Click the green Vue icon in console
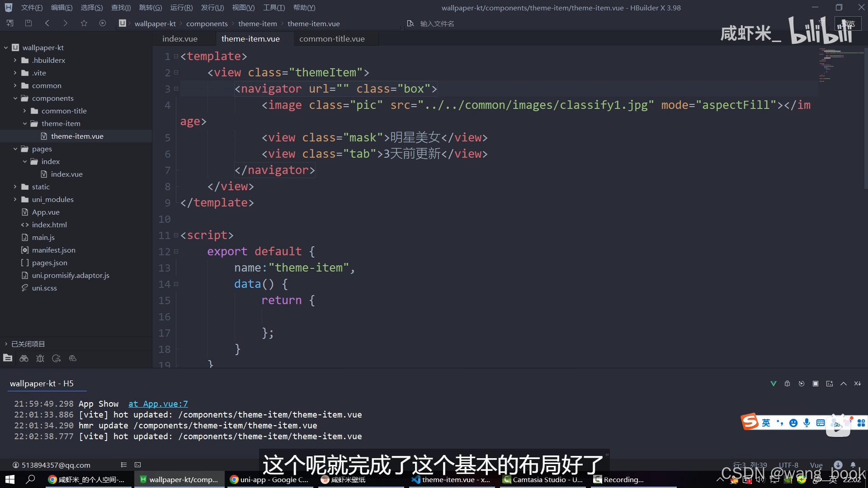868x488 pixels. coord(774,384)
